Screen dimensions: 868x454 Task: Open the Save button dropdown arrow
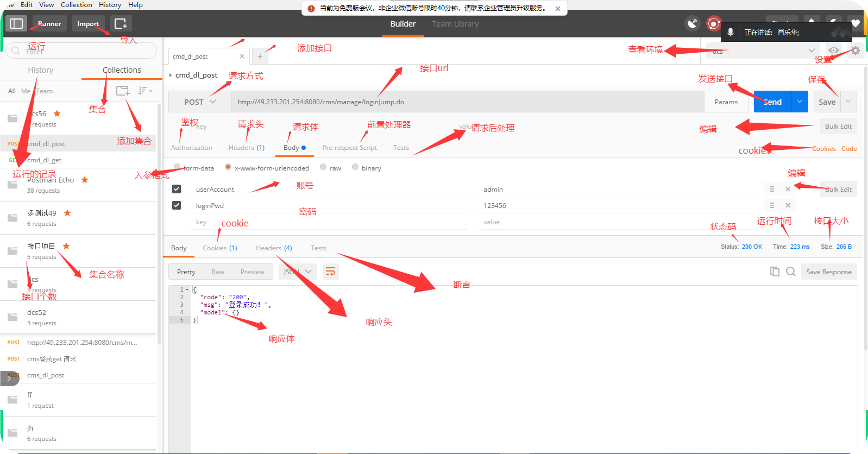tap(848, 102)
